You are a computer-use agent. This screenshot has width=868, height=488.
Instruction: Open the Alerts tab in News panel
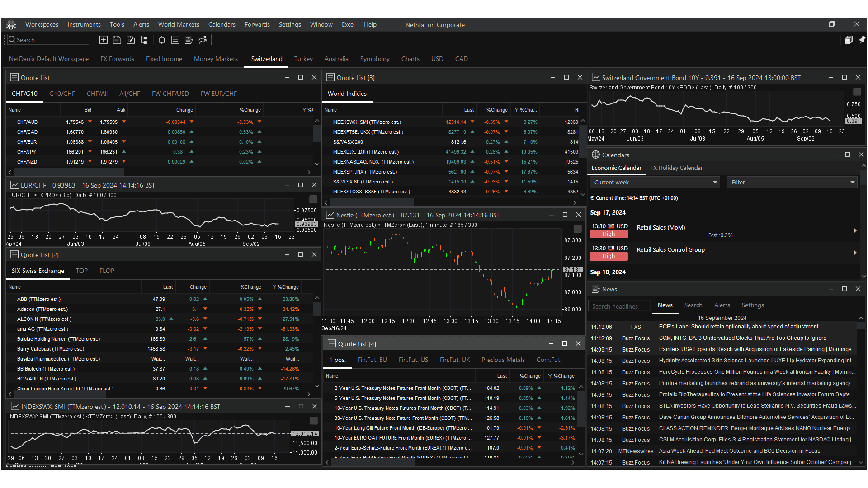tap(722, 305)
